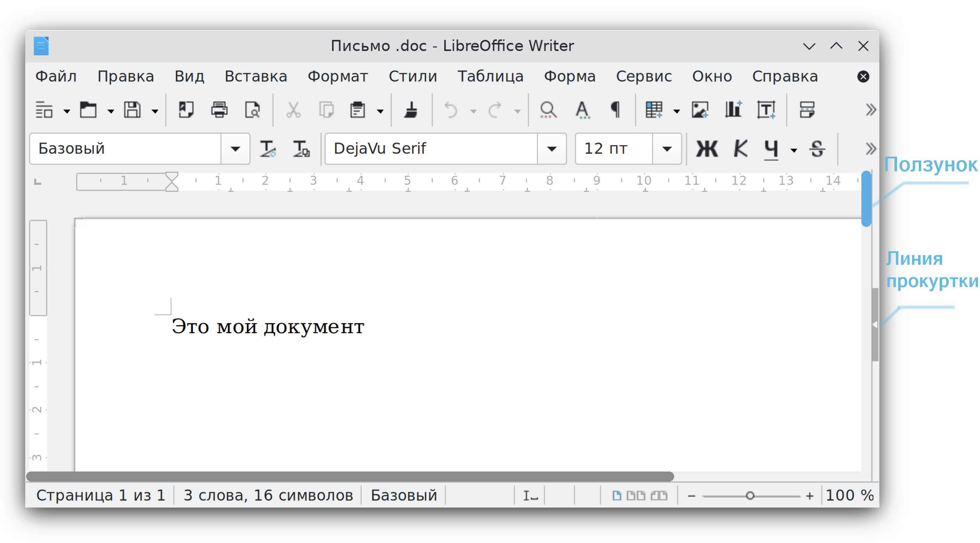Click the Insert Page Break icon

[x=807, y=110]
